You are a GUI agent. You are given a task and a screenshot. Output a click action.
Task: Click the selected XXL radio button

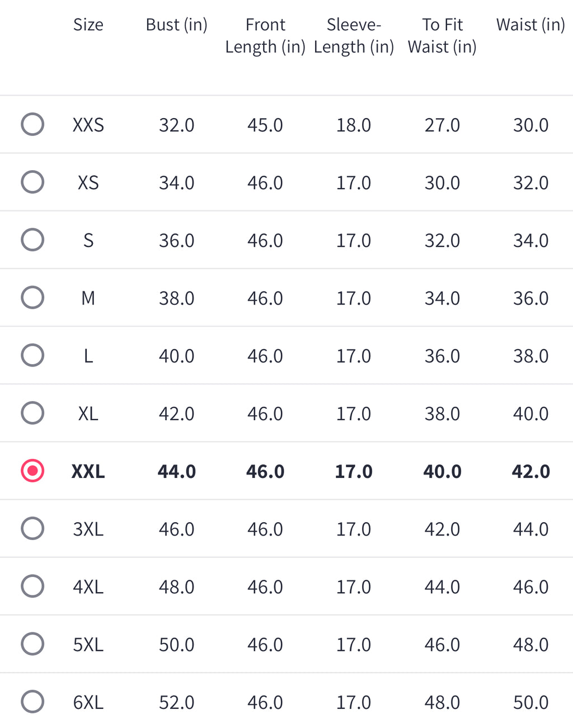pyautogui.click(x=32, y=471)
